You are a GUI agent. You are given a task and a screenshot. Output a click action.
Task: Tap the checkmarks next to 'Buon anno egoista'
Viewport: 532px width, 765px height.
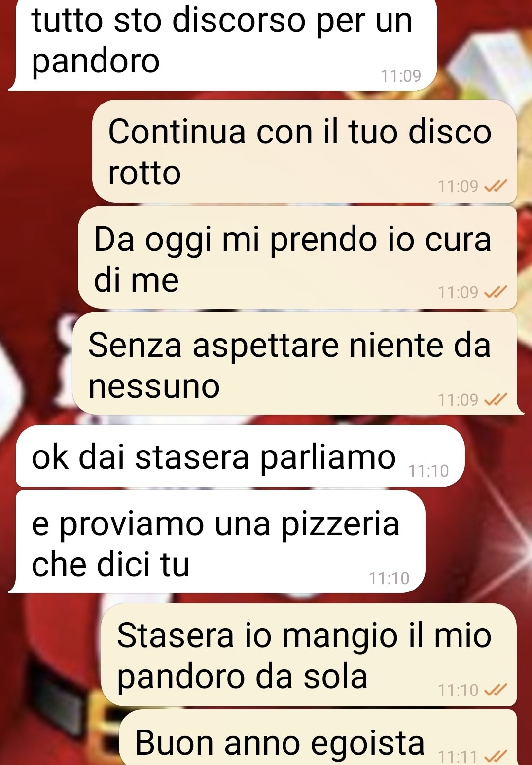[496, 756]
